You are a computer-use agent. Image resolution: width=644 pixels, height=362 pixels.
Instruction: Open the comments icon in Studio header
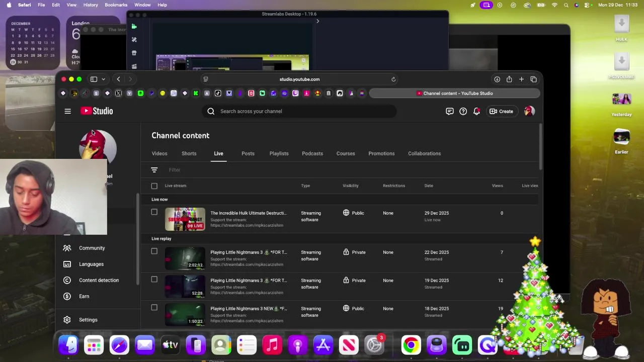[x=450, y=111]
